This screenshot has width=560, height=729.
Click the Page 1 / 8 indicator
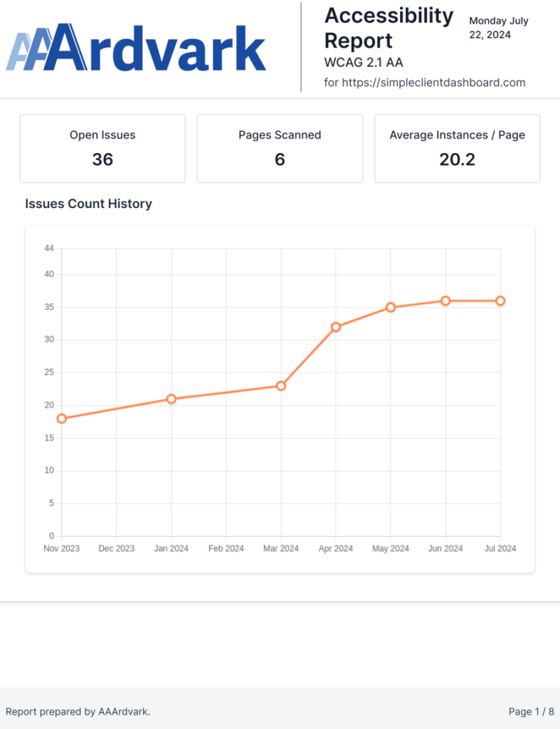[x=531, y=711]
